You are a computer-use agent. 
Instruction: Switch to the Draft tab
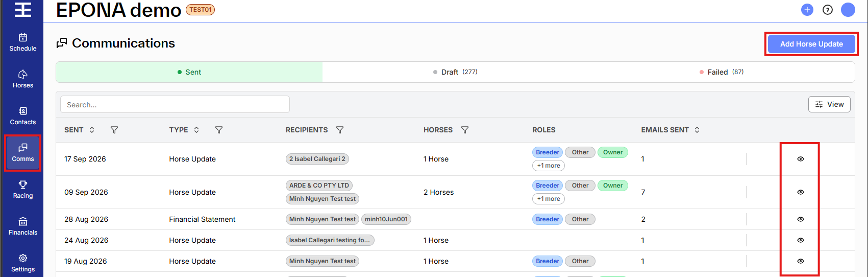click(455, 72)
